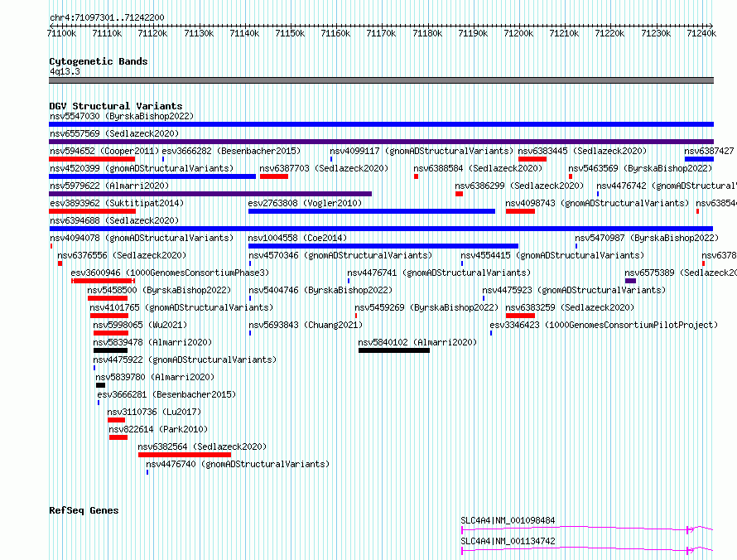Click the blue bar under nsv1004558

click(x=383, y=246)
